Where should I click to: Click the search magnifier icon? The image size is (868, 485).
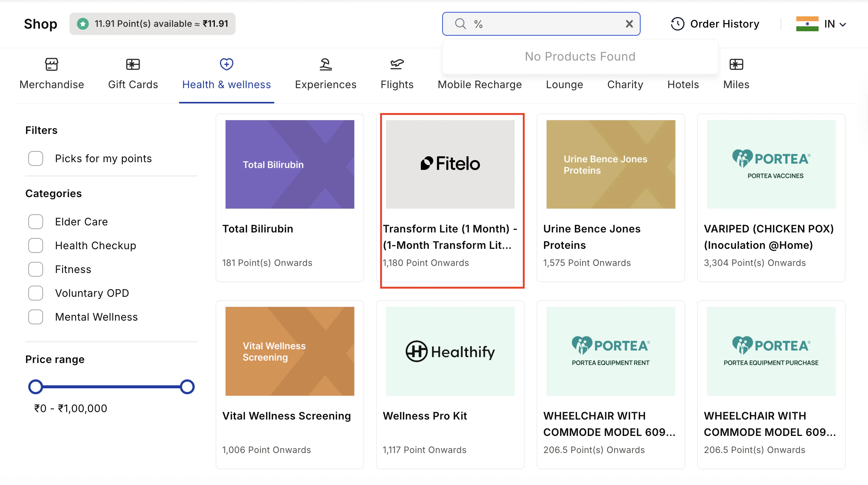pos(460,24)
